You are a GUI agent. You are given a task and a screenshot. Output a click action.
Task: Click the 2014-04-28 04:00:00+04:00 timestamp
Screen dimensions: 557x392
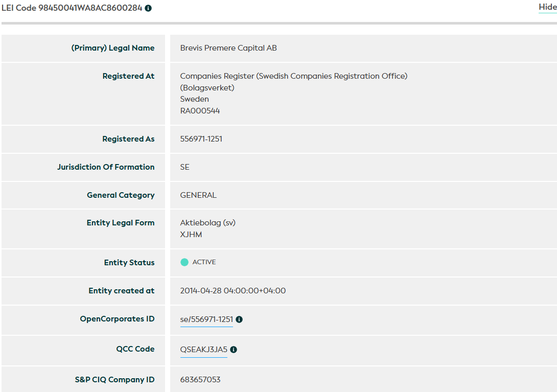tap(233, 291)
